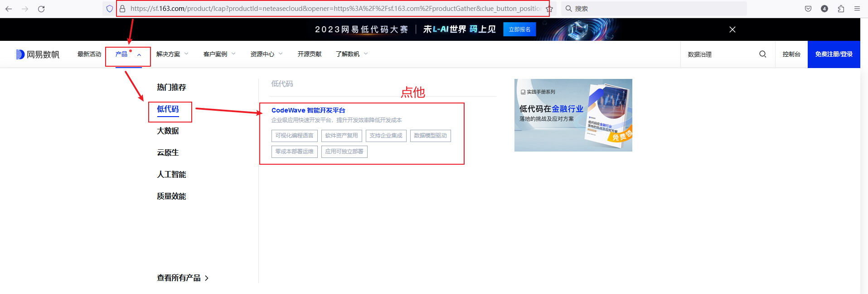Open 查看所有产品 link

tap(183, 278)
